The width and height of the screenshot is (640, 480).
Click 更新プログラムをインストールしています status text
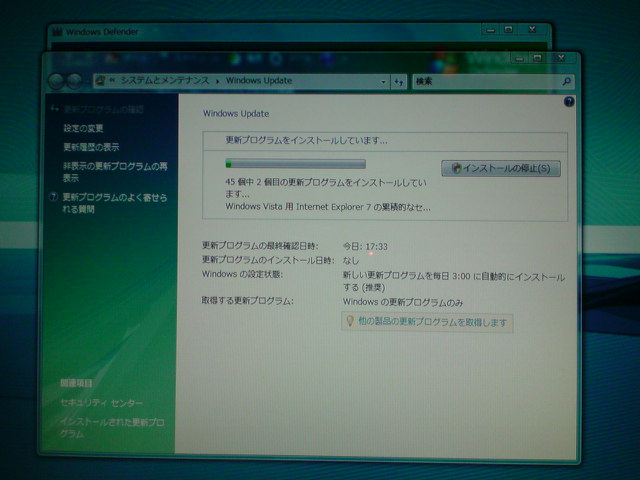(306, 140)
